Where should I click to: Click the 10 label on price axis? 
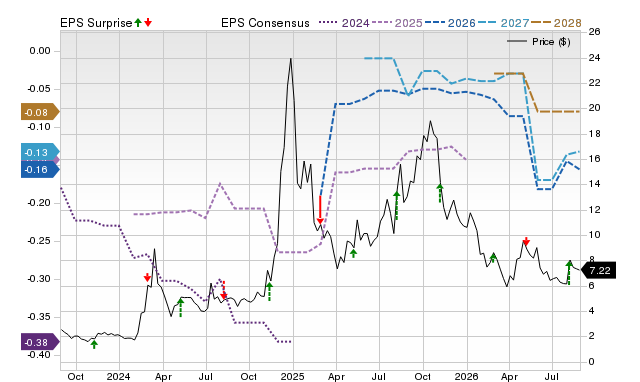(595, 235)
